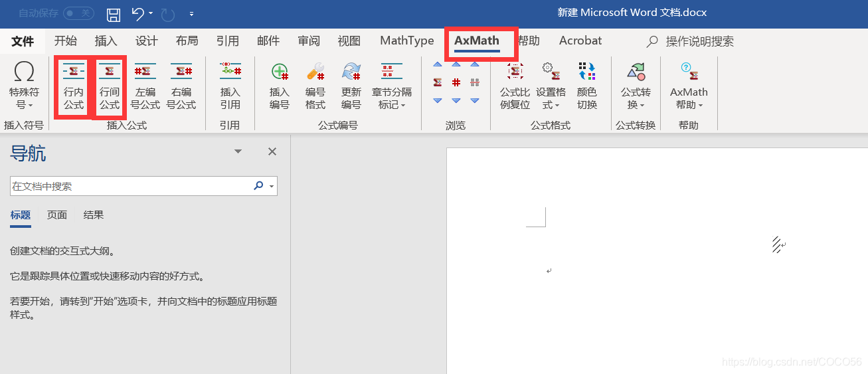Click 公式比例复位 to reset formula scale
The image size is (868, 374).
click(515, 86)
